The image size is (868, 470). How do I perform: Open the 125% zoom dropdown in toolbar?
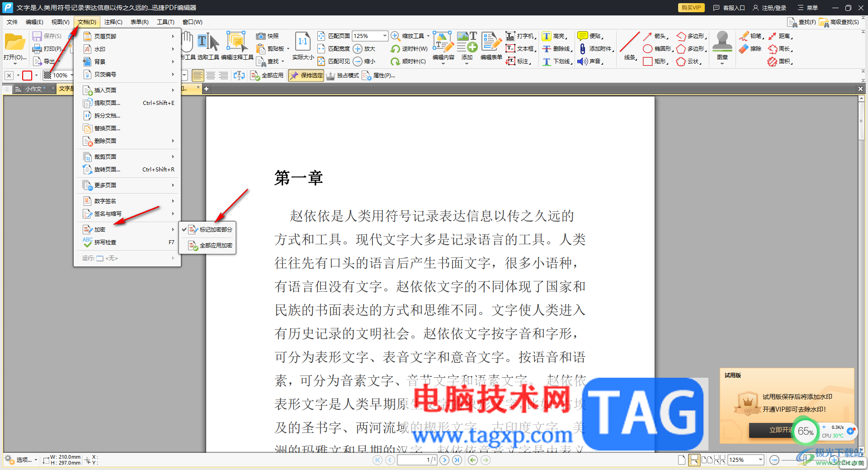tap(385, 36)
